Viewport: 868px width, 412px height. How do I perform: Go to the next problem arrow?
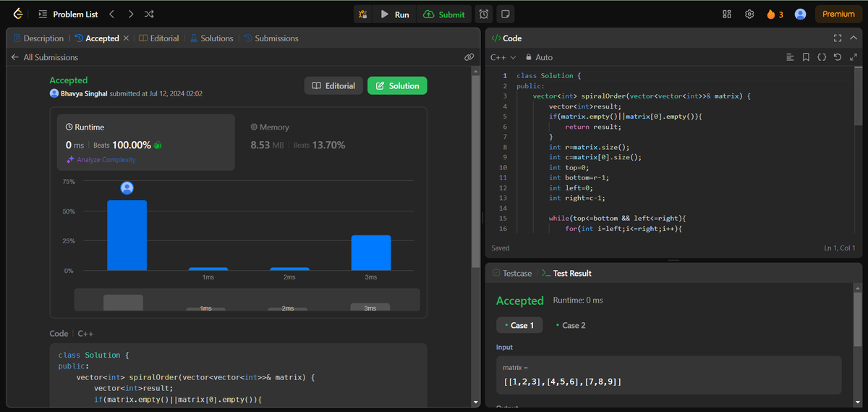click(130, 14)
